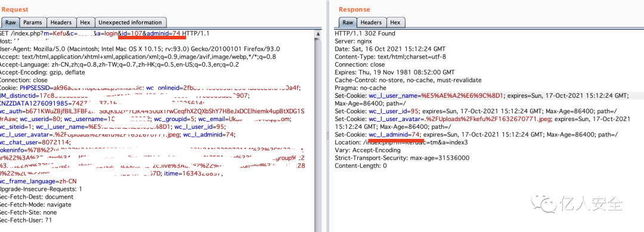The image size is (644, 232).
Task: Switch to the Response Headers tab
Action: click(x=371, y=23)
